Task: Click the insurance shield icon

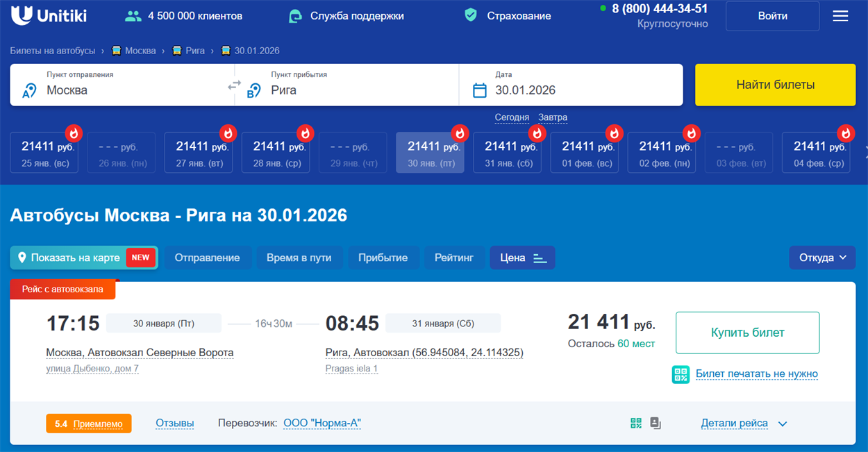Action: 471,15
